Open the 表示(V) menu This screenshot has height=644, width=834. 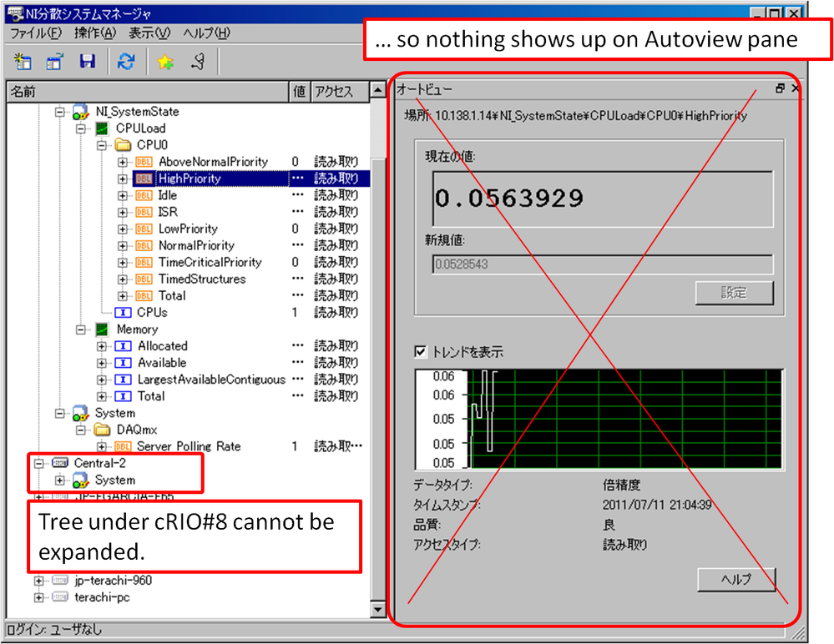[149, 33]
